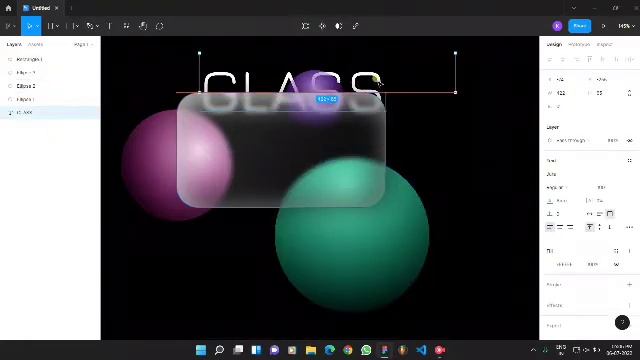
Task: Open the Pass through blend mode dropdown
Action: tap(569, 140)
